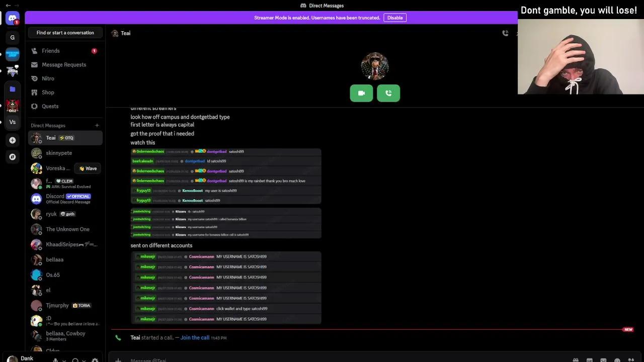Open Discord home direct messages icon
The width and height of the screenshot is (644, 362).
[x=13, y=19]
